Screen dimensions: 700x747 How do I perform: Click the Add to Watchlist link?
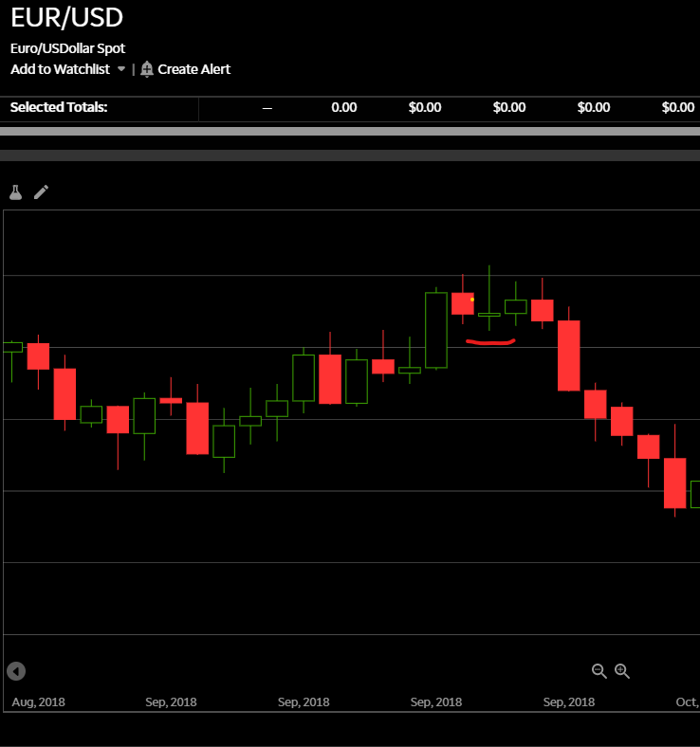(x=60, y=69)
